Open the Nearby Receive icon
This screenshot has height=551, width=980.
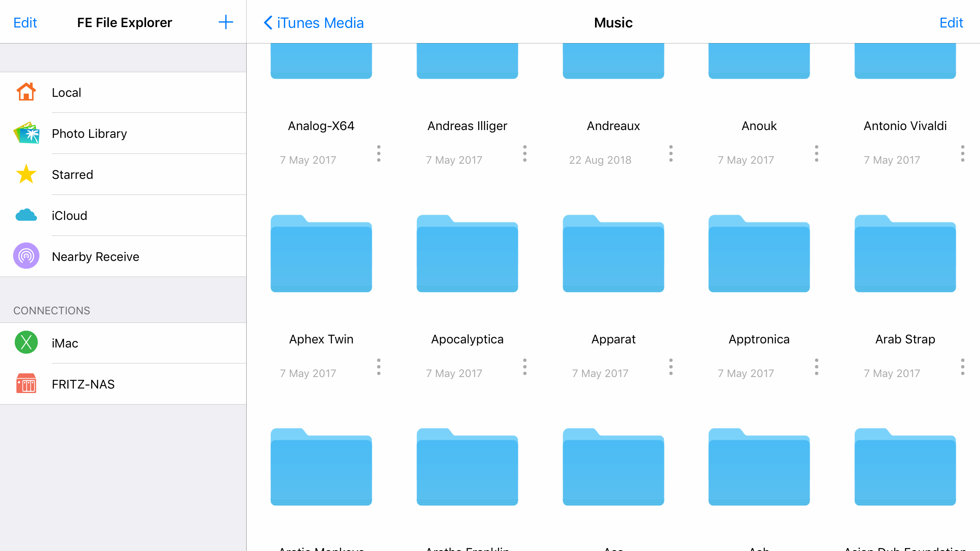click(26, 256)
